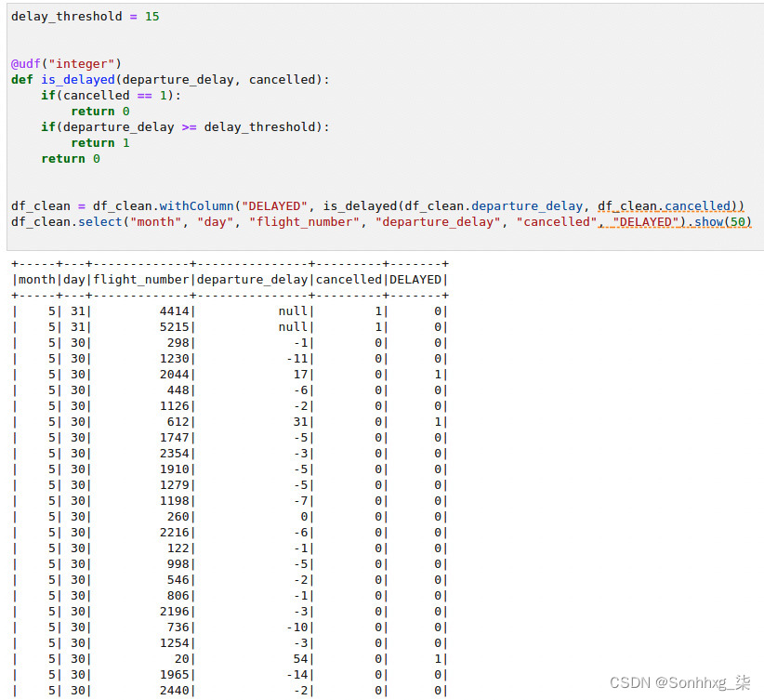This screenshot has height=700, width=764.
Task: Click the if(cancelled == 1): line
Action: pos(111,96)
